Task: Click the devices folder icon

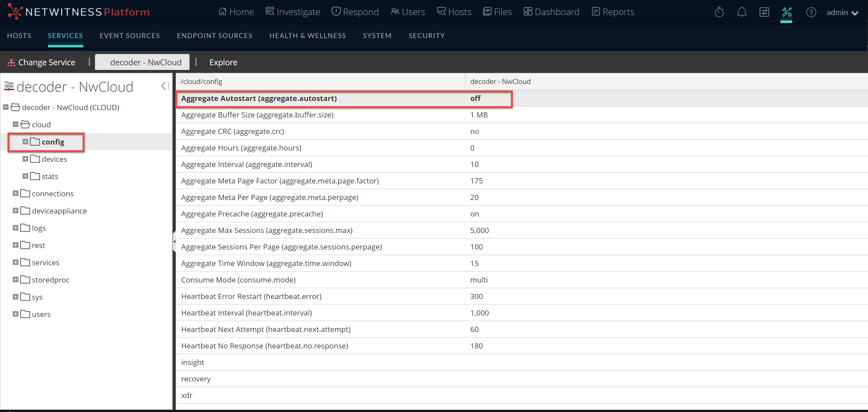Action: click(35, 159)
